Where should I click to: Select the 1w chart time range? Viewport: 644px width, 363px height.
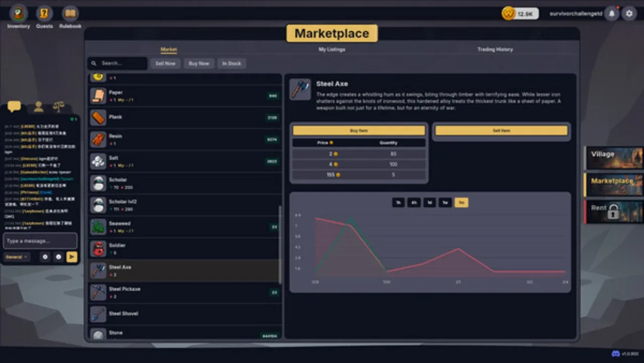pyautogui.click(x=444, y=203)
